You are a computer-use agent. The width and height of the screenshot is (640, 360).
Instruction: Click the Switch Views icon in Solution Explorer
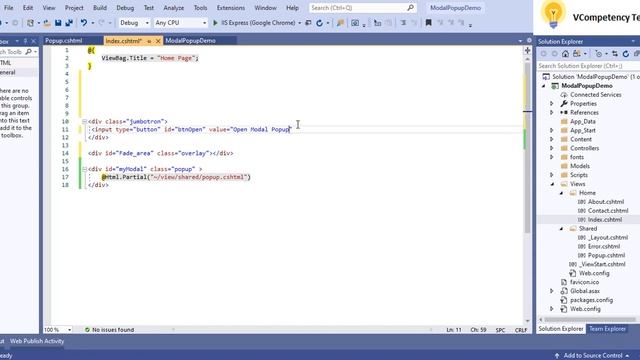pos(577,54)
